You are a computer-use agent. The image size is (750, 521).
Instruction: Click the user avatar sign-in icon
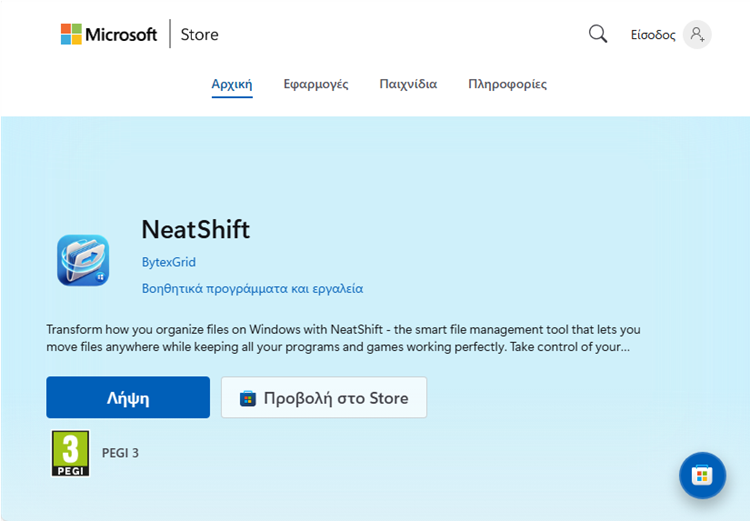(697, 34)
